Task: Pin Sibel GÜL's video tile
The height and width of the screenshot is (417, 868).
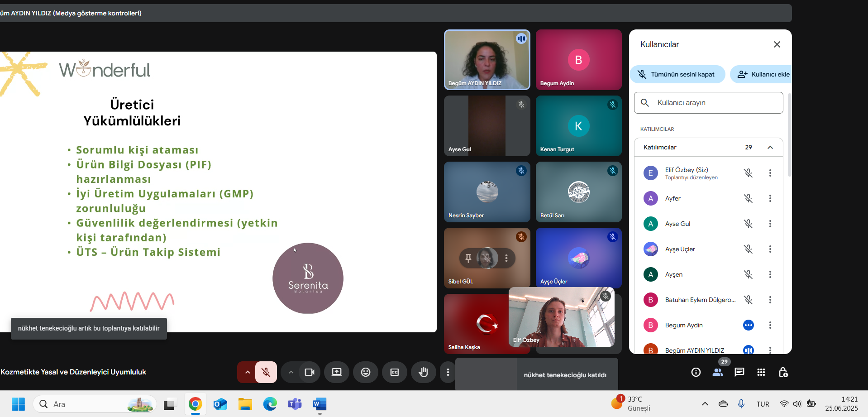Action: (x=468, y=258)
